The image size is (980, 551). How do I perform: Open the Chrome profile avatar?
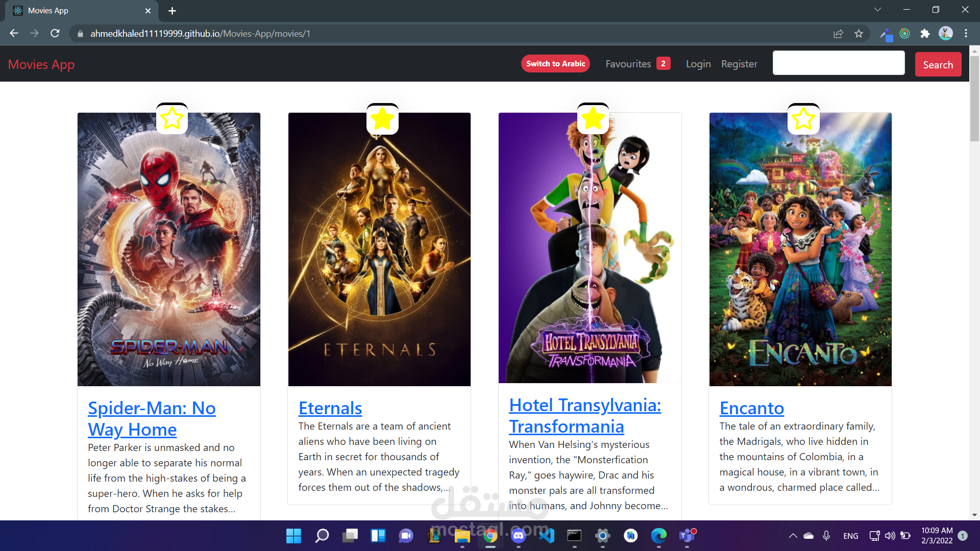tap(946, 34)
